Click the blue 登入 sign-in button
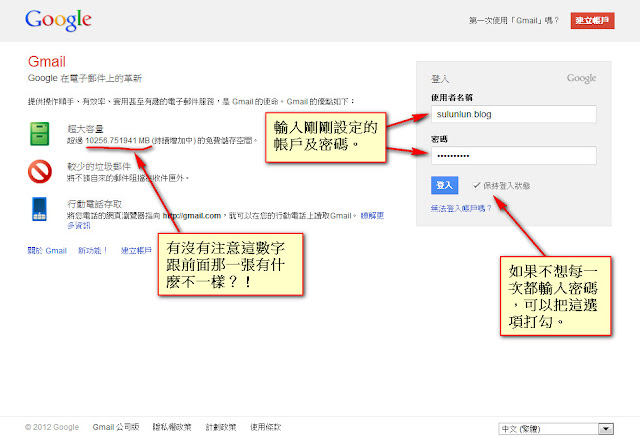The image size is (640, 437). [x=444, y=185]
